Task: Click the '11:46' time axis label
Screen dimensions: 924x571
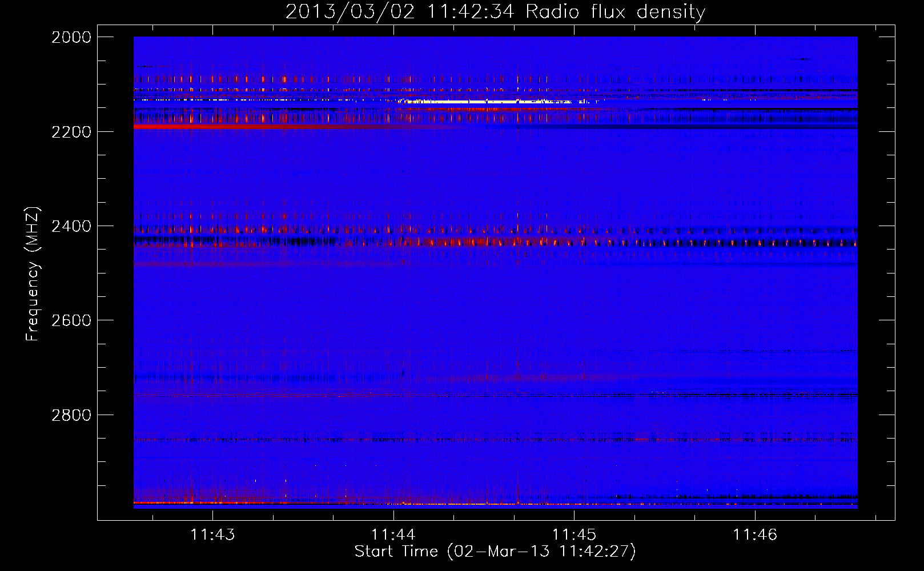Action: coord(755,534)
